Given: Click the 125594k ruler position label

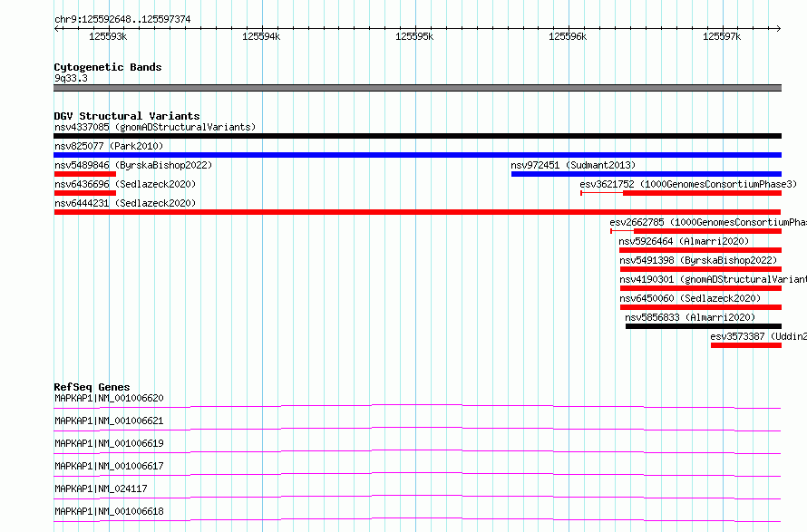Looking at the screenshot, I should pos(261,36).
